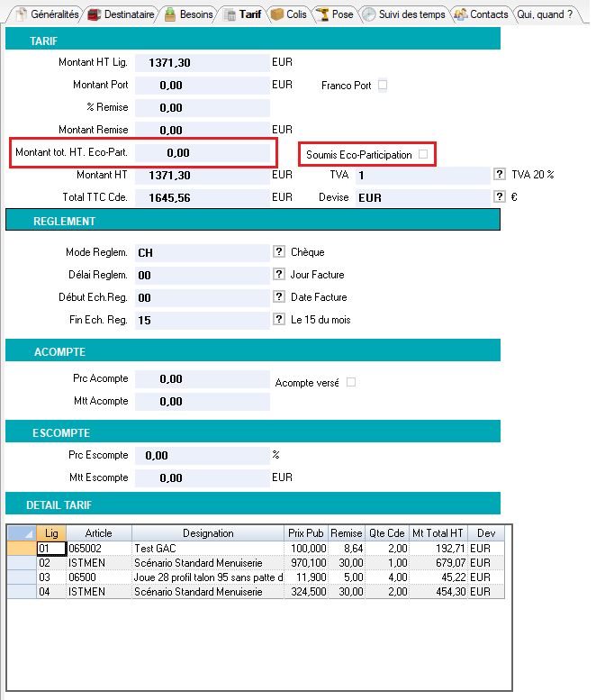Select line 02 Scénario Standard Menuiserie row
The image size is (596, 700).
[208, 562]
